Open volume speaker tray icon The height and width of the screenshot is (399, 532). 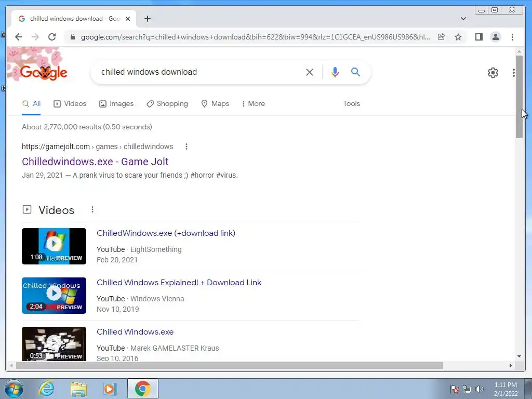480,389
